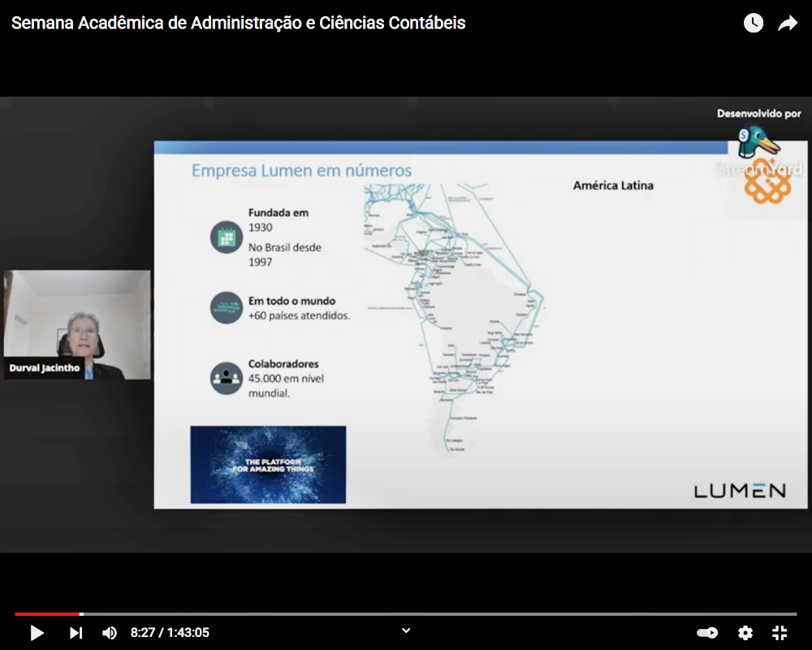
Task: Click the Desenvolvido por text
Action: (x=758, y=114)
